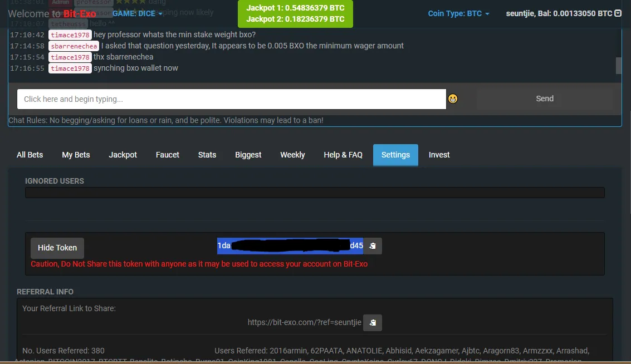View the Stats tab
This screenshot has height=364, width=631.
pos(207,155)
